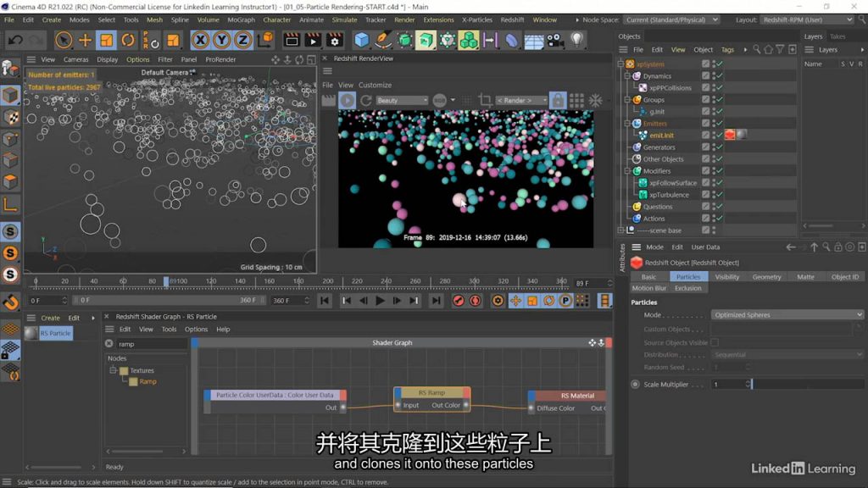Start Redshift IPR render
This screenshot has width=868, height=488.
[x=347, y=100]
